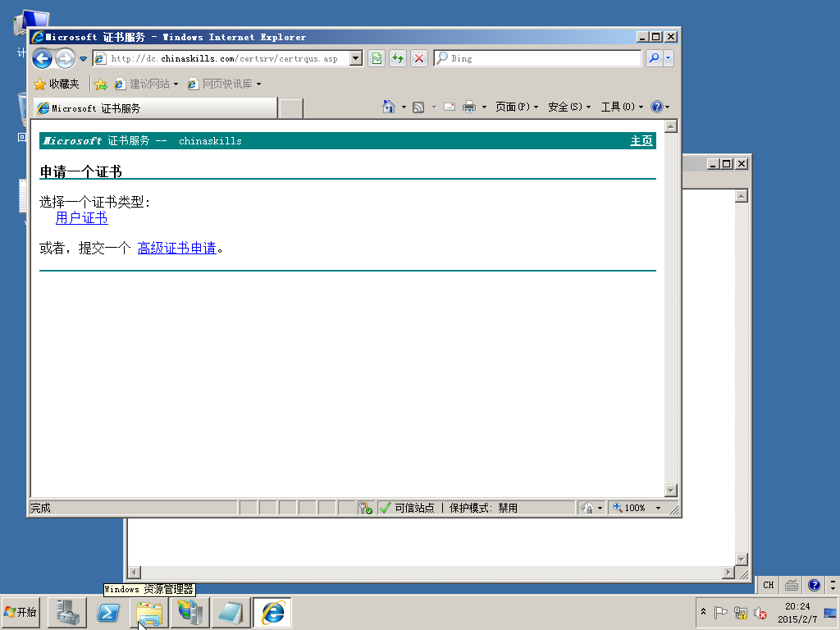The image size is (840, 630).
Task: Toggle Compatibility View icon
Action: 377,58
